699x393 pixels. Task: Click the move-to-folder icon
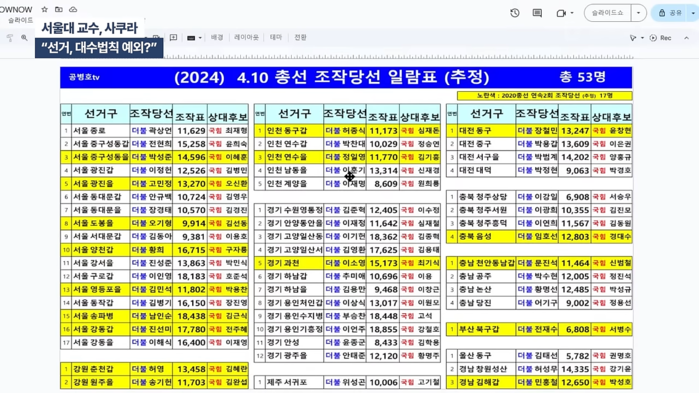[x=59, y=9]
